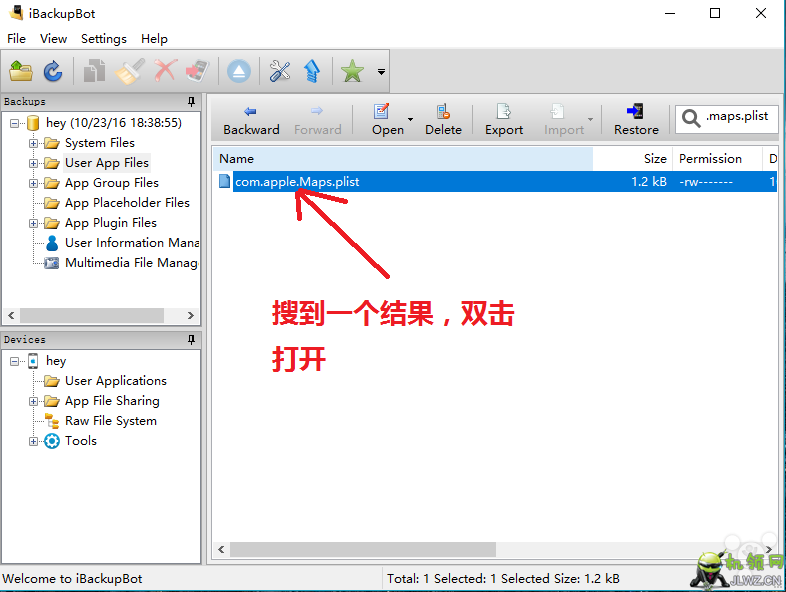Select Tools in the Devices tree

click(x=81, y=441)
